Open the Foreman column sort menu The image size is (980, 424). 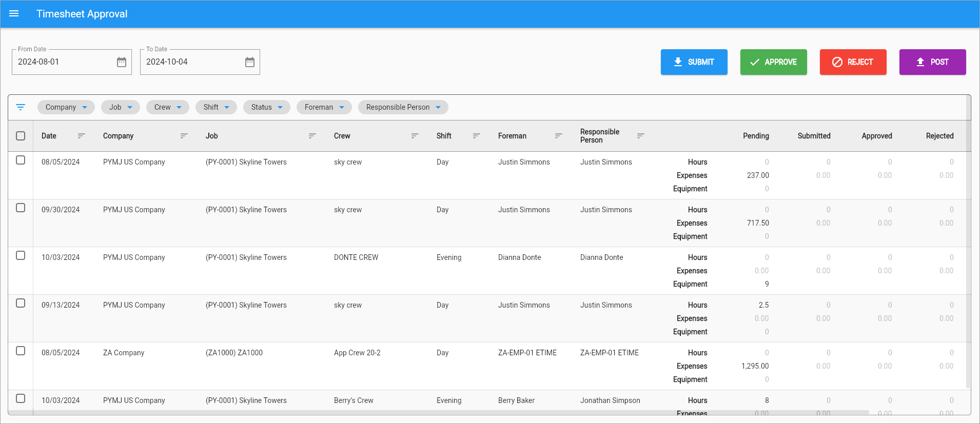coord(559,136)
